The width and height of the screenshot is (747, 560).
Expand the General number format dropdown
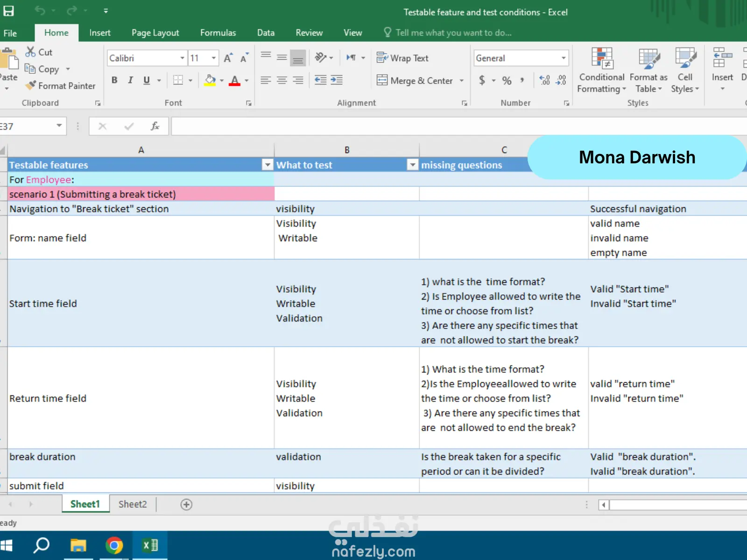(x=564, y=58)
